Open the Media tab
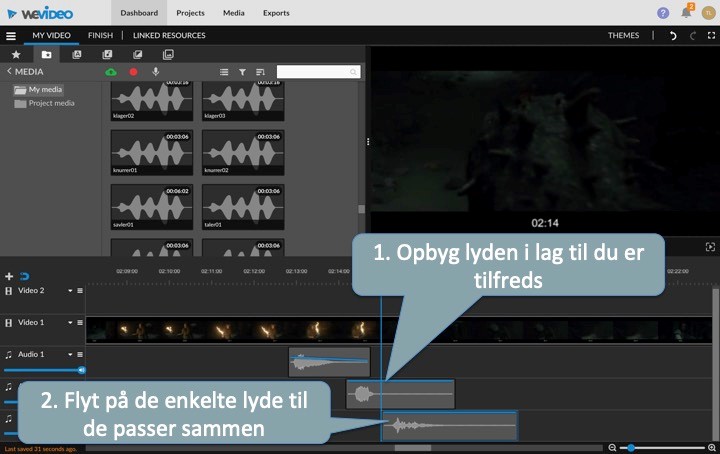Viewport: 720px width, 454px height. (x=234, y=13)
